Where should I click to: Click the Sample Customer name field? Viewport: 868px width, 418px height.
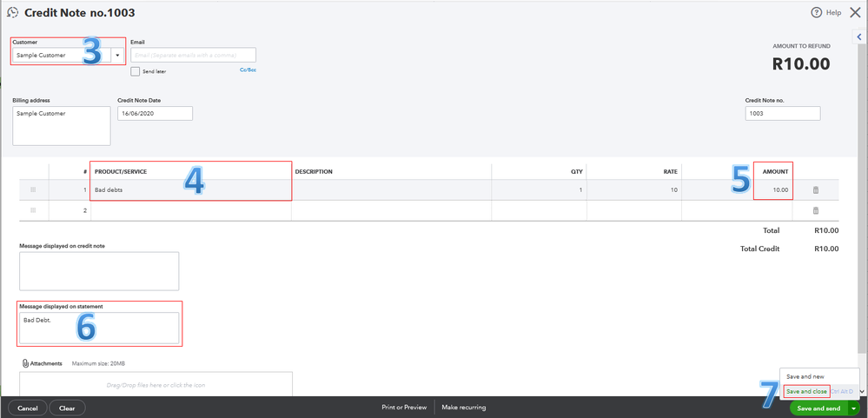coord(62,56)
